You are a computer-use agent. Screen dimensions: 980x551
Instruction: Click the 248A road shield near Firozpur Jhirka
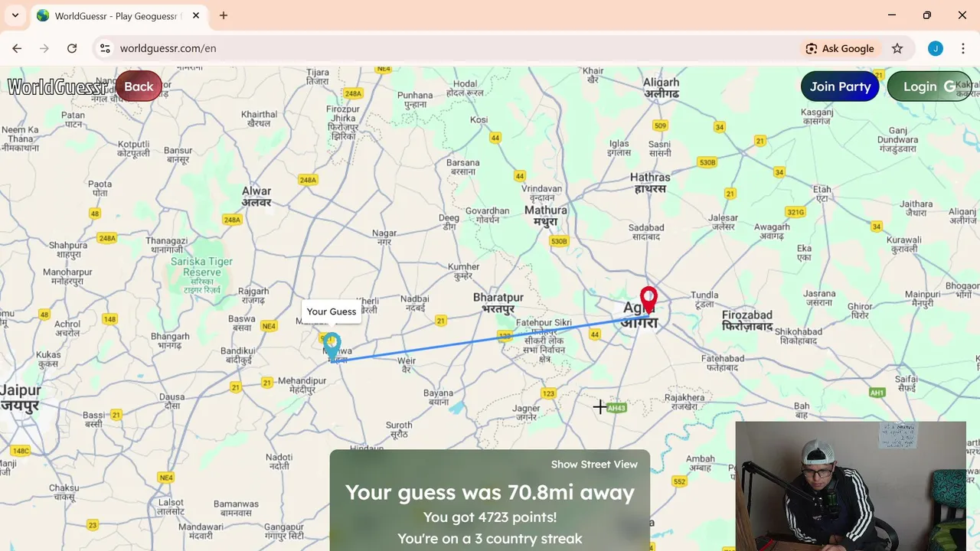click(353, 93)
